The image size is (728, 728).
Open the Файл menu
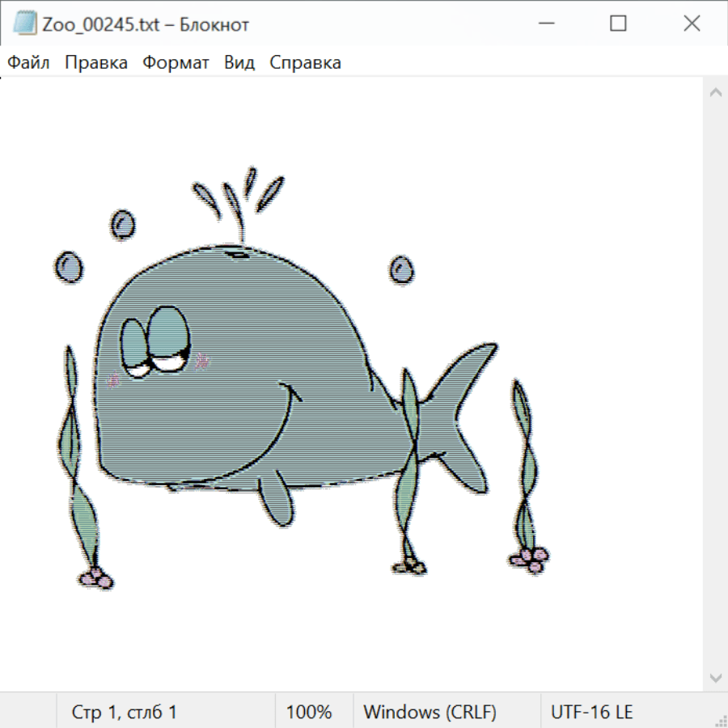29,63
